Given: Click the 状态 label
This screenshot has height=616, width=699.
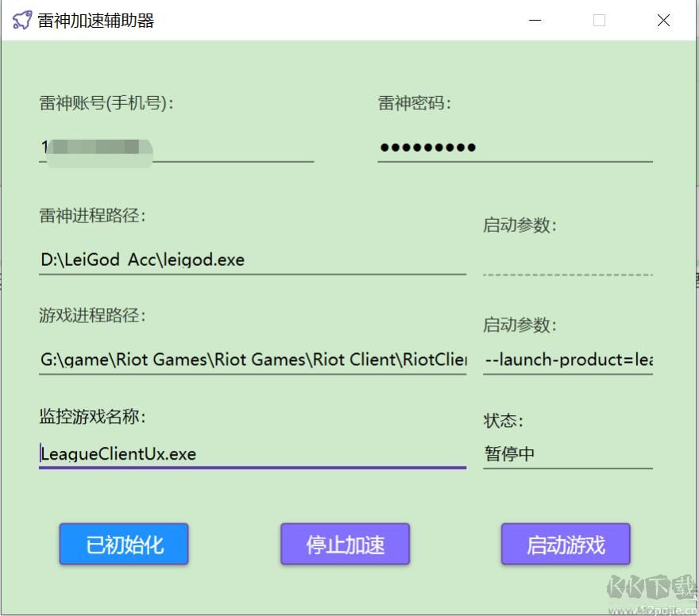Looking at the screenshot, I should point(504,421).
